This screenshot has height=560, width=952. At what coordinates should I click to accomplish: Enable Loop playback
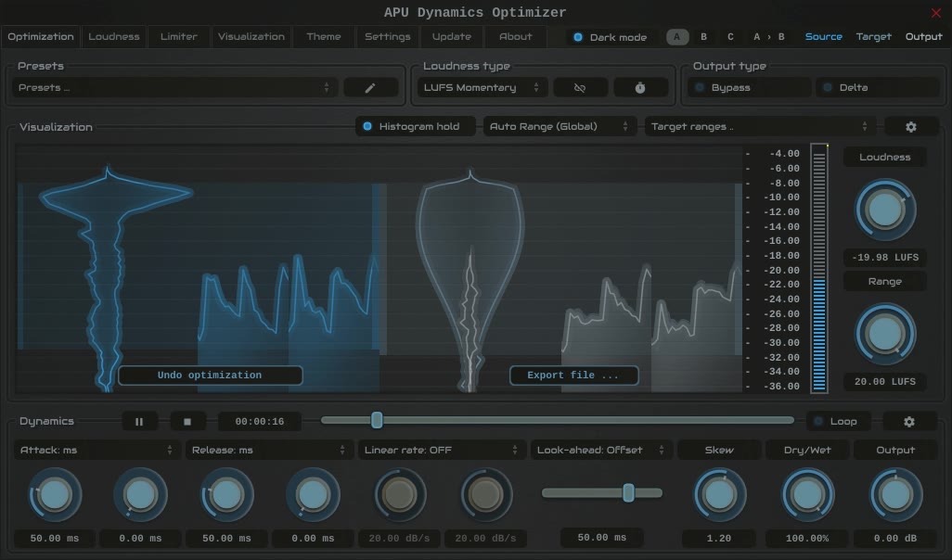[837, 421]
